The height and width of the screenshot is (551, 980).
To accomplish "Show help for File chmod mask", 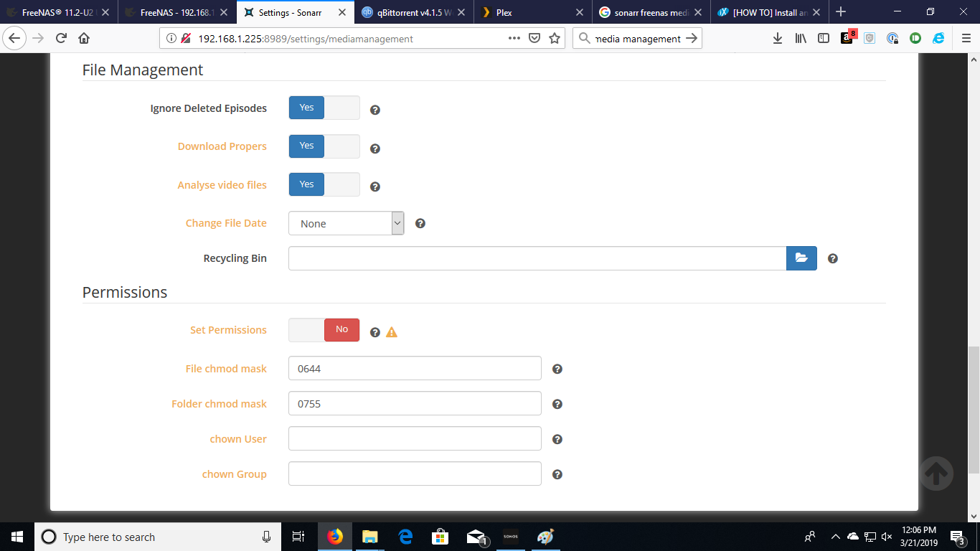I will pyautogui.click(x=557, y=369).
